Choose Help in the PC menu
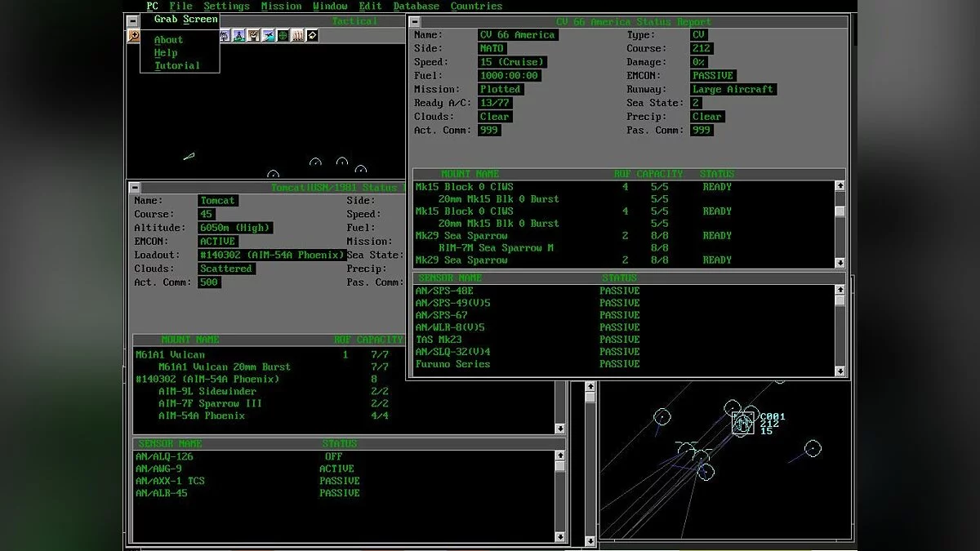980x551 pixels. [166, 52]
